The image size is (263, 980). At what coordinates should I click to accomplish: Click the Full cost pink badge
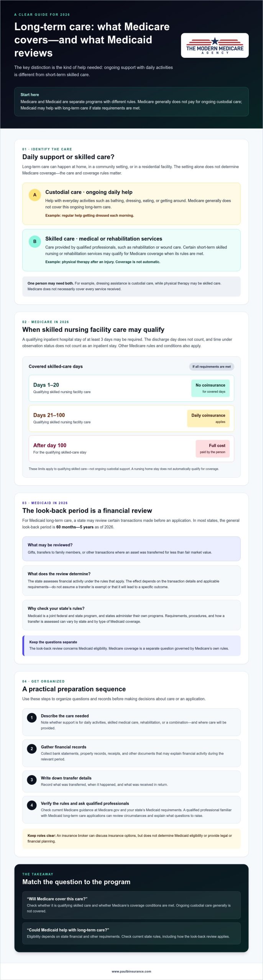pos(212,449)
